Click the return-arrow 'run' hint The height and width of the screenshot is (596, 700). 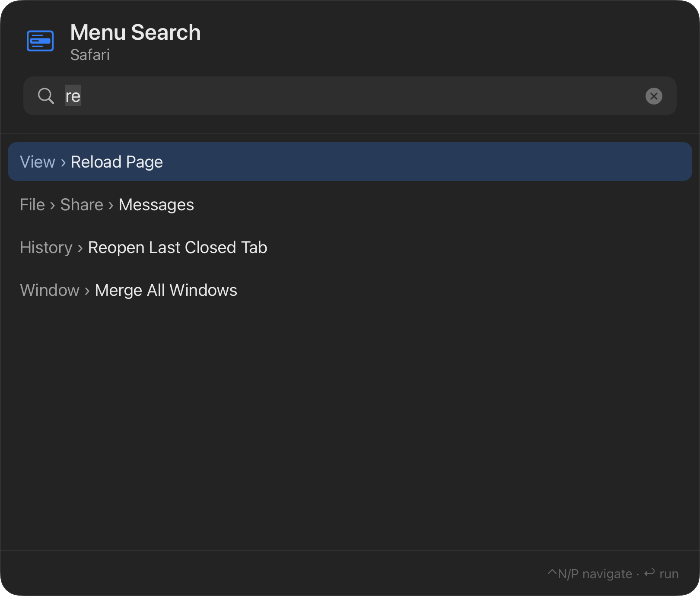[661, 574]
